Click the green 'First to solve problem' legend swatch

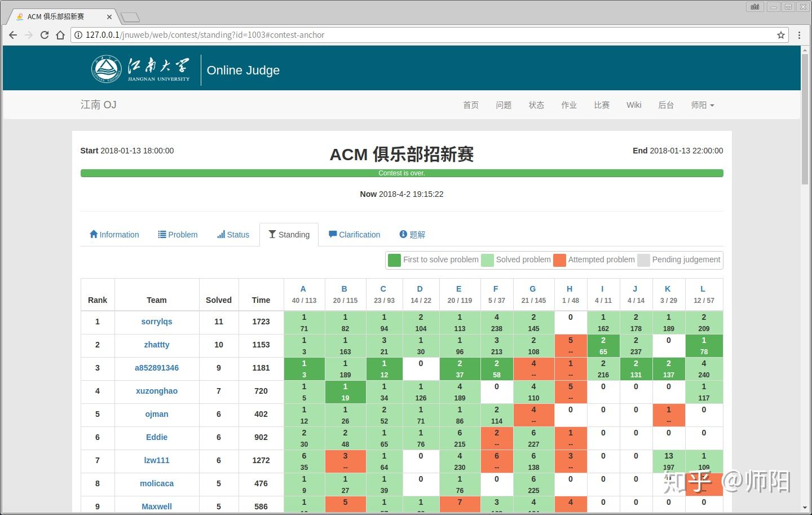click(x=394, y=260)
